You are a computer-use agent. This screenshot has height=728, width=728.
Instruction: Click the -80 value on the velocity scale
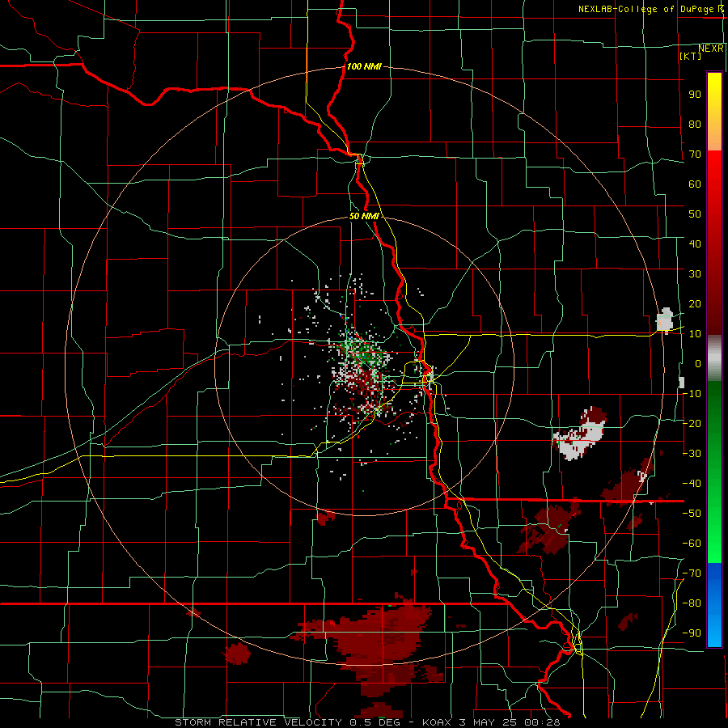coord(692,603)
